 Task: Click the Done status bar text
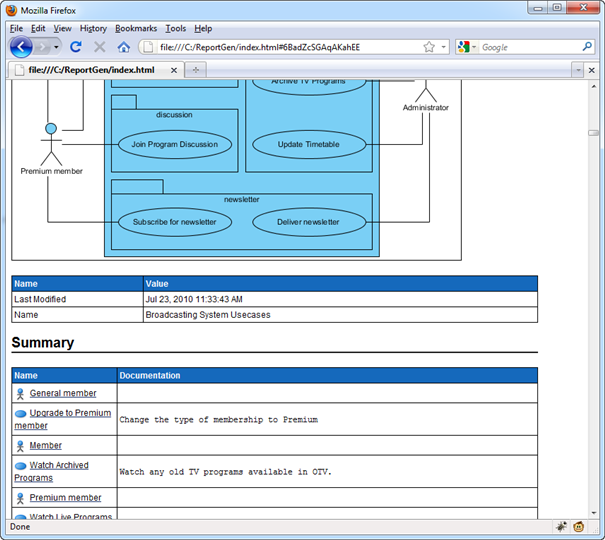20,527
